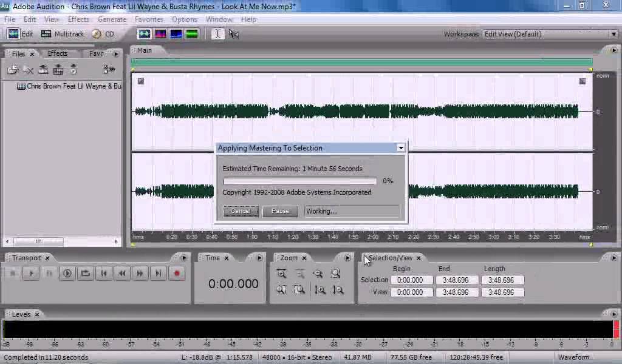Click Zoom Out Horizontally icon
This screenshot has width=622, height=364.
pyautogui.click(x=299, y=273)
